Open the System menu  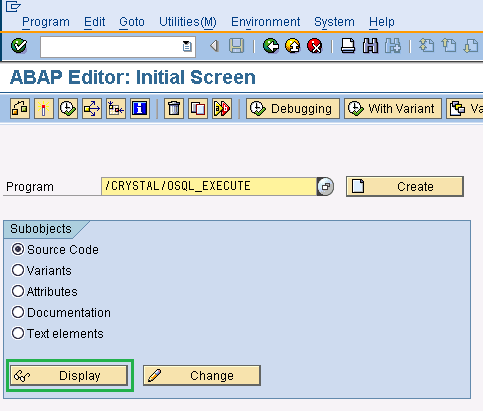(x=334, y=22)
